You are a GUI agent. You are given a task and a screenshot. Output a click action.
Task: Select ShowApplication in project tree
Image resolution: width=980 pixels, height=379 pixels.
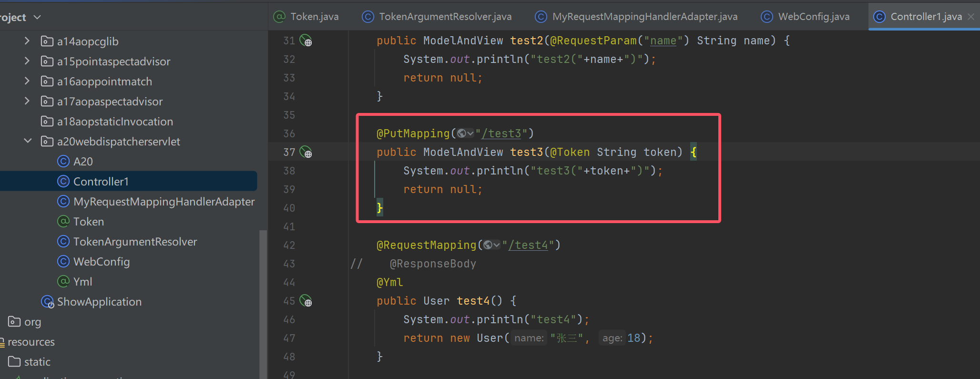(99, 302)
